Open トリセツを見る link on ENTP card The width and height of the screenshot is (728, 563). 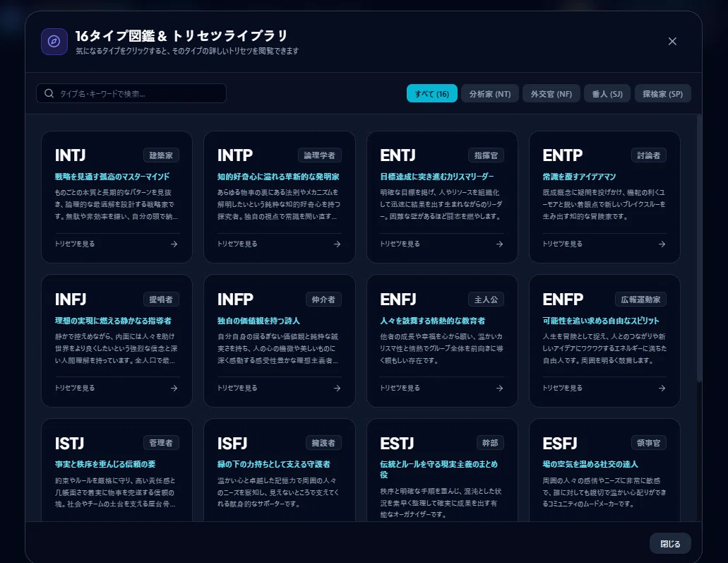point(562,244)
